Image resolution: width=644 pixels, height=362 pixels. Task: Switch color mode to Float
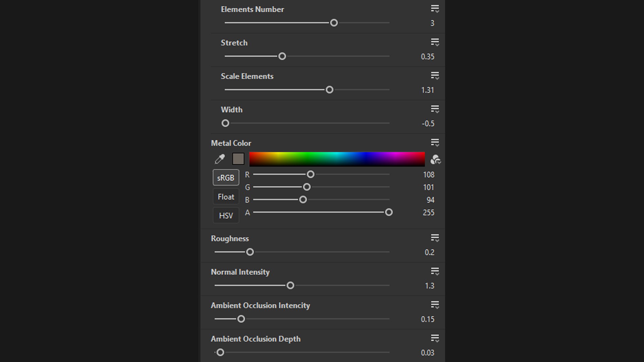coord(226,197)
